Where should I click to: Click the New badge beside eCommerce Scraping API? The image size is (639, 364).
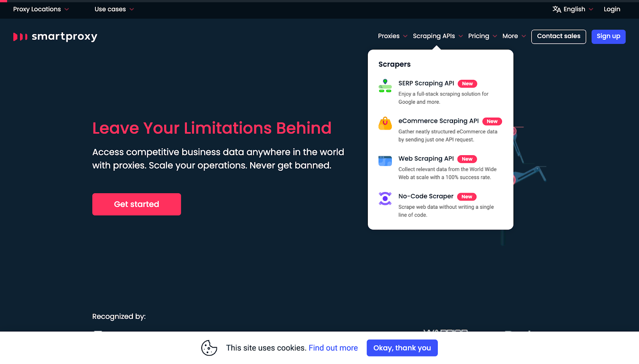pos(492,121)
